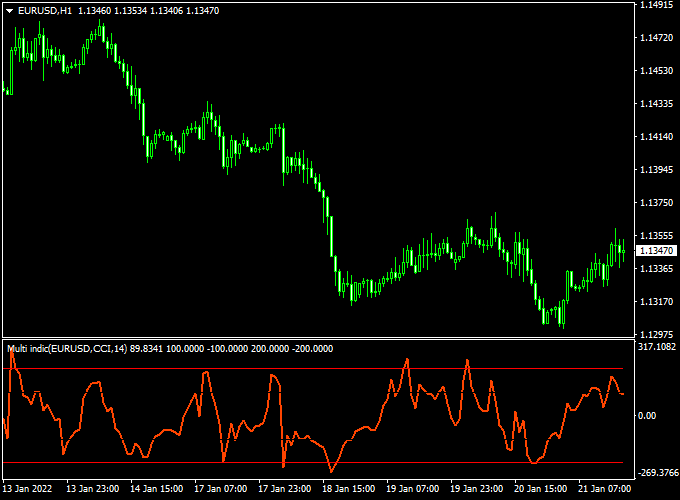This screenshot has width=680, height=500.
Task: Open the chart dropdown triangle beside EURUSD,H1
Action: (9, 11)
